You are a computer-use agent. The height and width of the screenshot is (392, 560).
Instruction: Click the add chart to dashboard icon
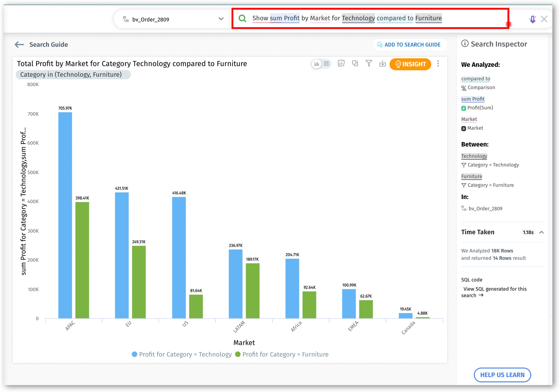pos(341,64)
